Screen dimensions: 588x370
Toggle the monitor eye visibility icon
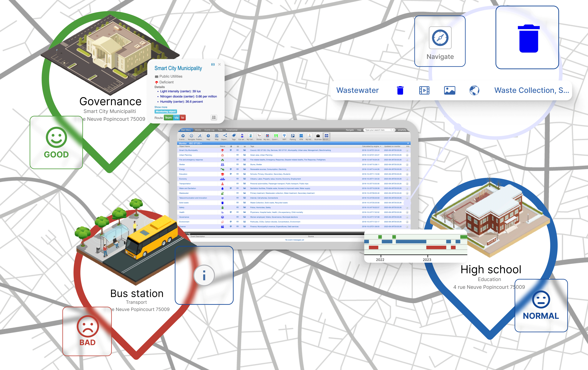(x=408, y=143)
